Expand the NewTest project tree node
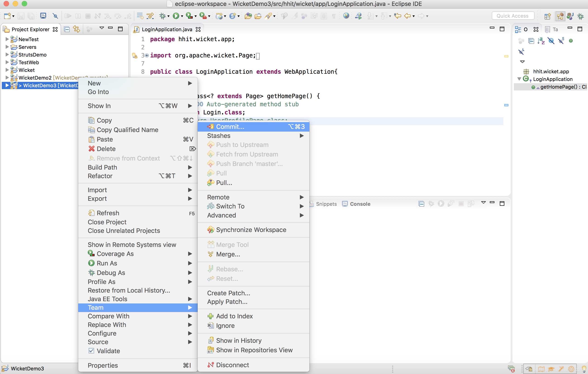 click(7, 39)
